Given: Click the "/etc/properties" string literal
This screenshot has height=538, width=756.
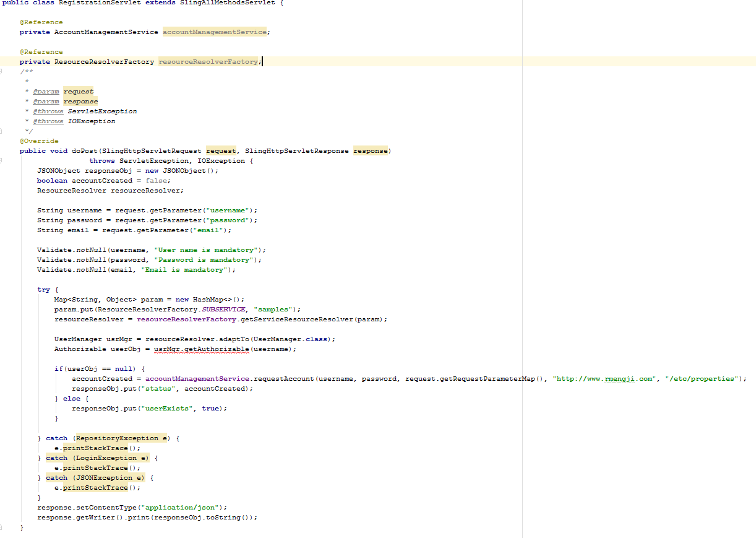Looking at the screenshot, I should (702, 379).
